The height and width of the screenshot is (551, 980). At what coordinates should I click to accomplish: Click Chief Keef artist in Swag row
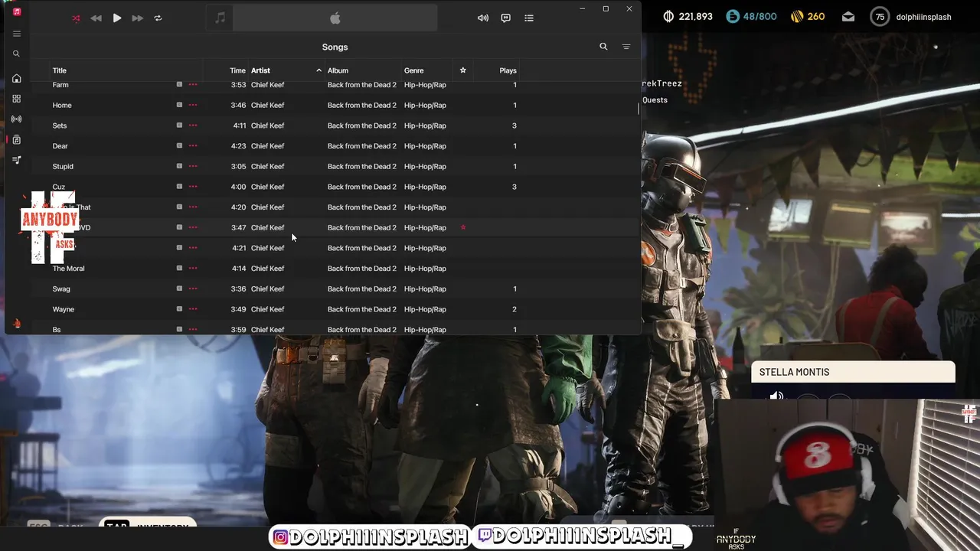point(267,289)
